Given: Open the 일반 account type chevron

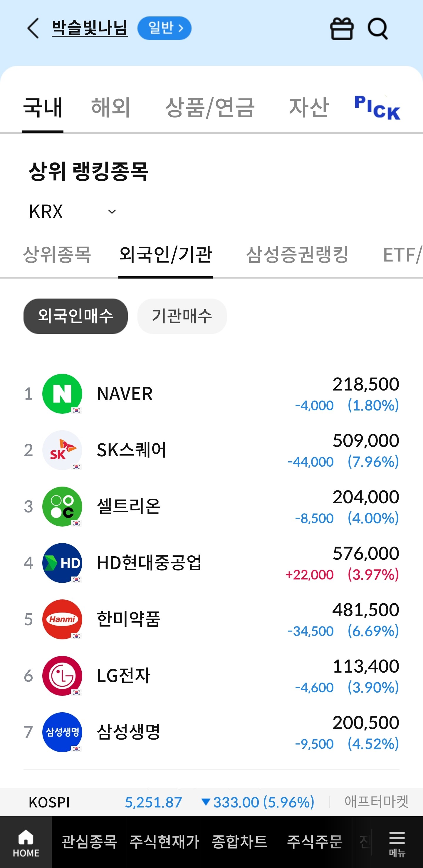Looking at the screenshot, I should (x=164, y=28).
